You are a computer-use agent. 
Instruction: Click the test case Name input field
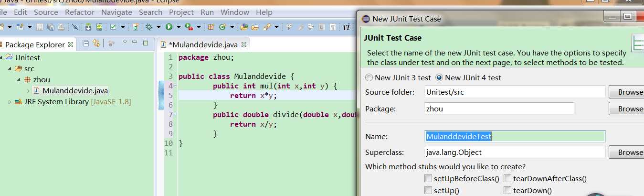point(515,137)
